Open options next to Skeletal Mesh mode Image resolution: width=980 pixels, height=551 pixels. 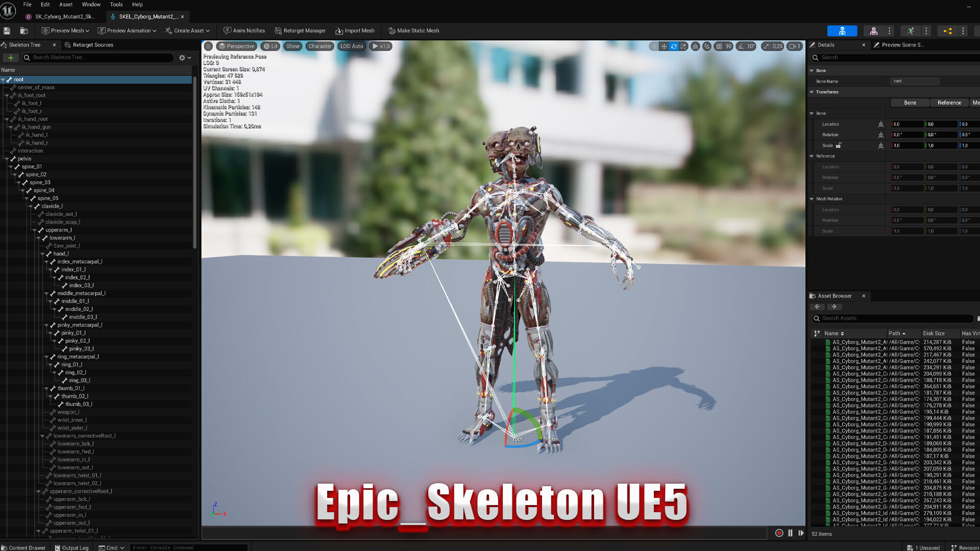[889, 31]
